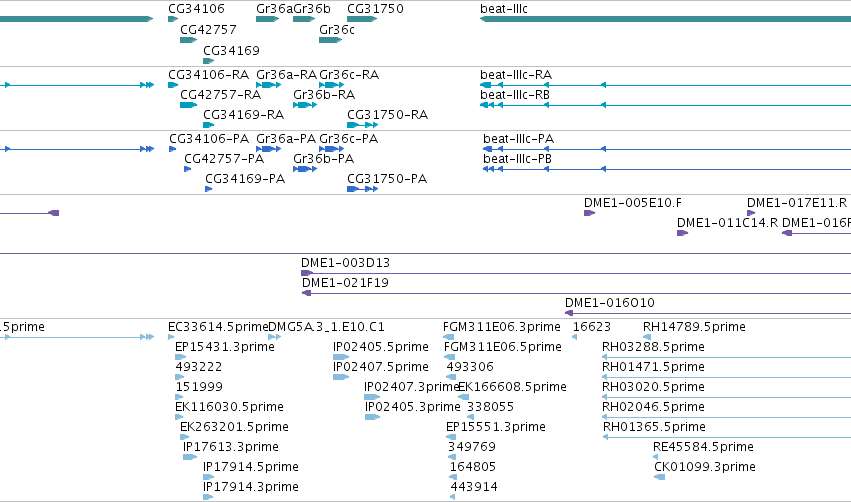Click the DME1-003D13 clone label

pyautogui.click(x=346, y=263)
